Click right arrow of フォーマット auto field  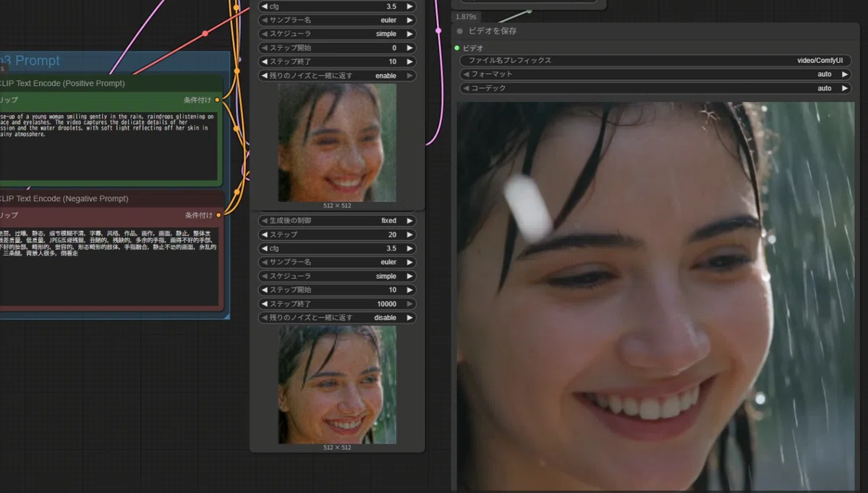coord(844,75)
